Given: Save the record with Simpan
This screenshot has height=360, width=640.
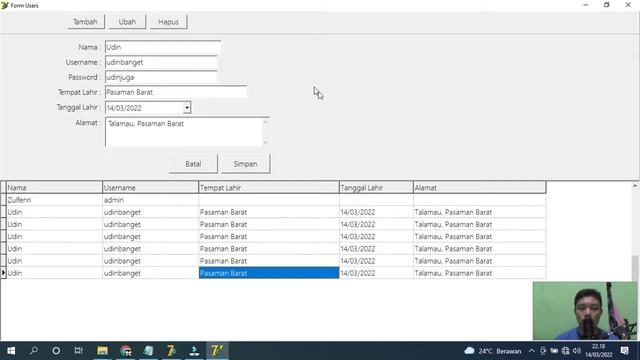Looking at the screenshot, I should (245, 164).
